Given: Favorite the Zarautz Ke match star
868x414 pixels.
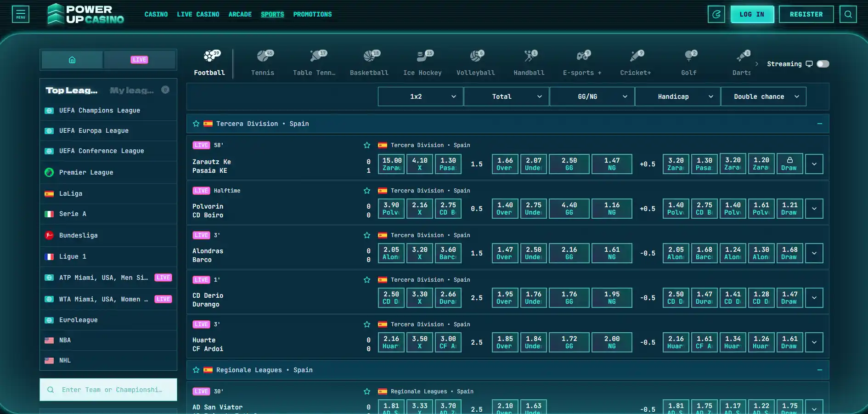Looking at the screenshot, I should pos(367,145).
